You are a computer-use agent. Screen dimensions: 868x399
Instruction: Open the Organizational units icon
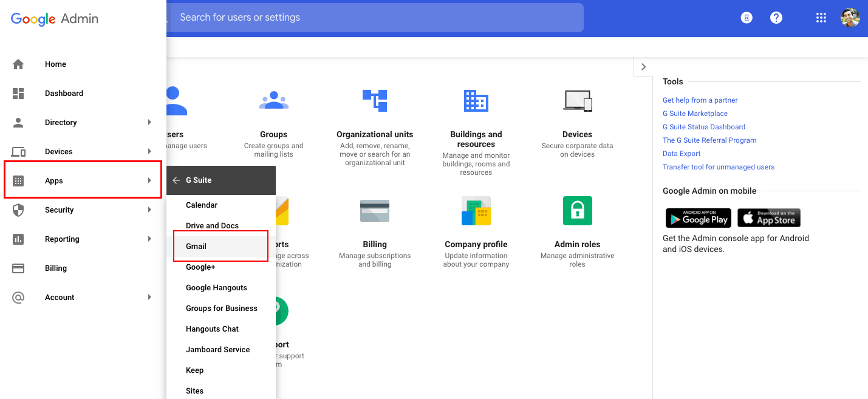375,100
